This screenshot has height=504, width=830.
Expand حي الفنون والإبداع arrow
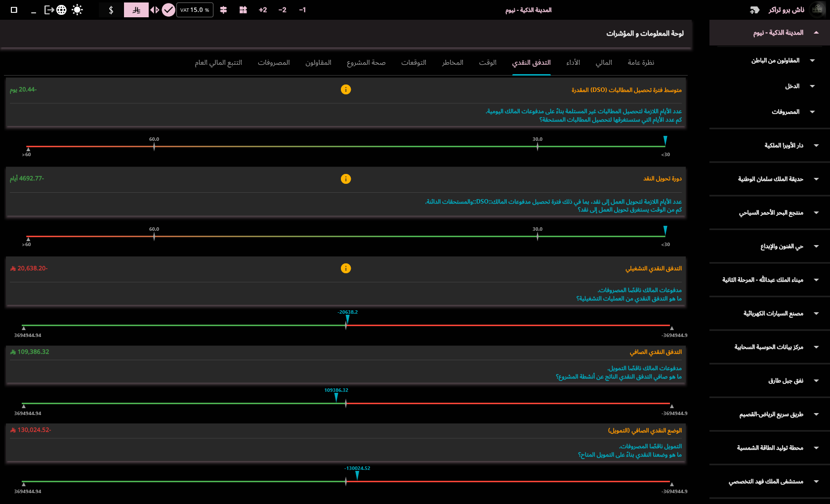[816, 246]
